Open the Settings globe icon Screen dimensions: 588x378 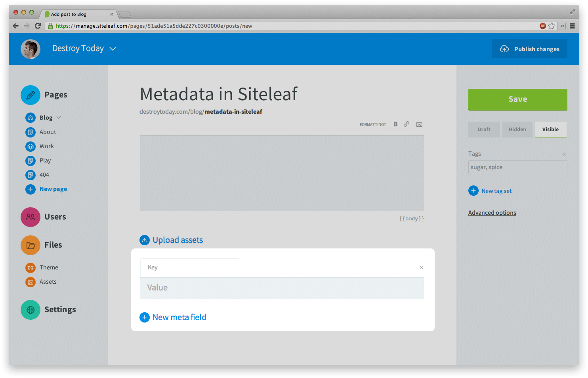(31, 310)
